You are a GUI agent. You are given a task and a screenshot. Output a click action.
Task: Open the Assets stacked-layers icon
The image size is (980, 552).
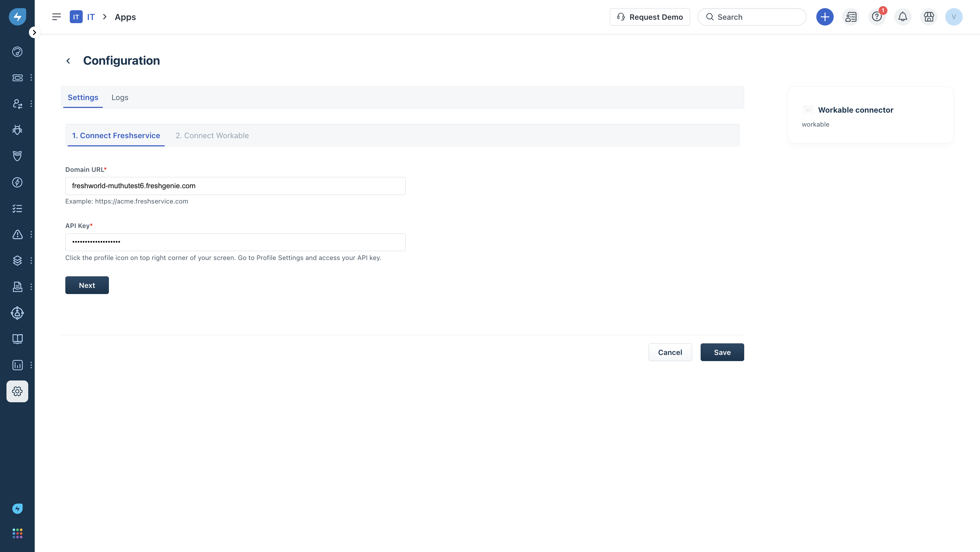click(x=17, y=261)
